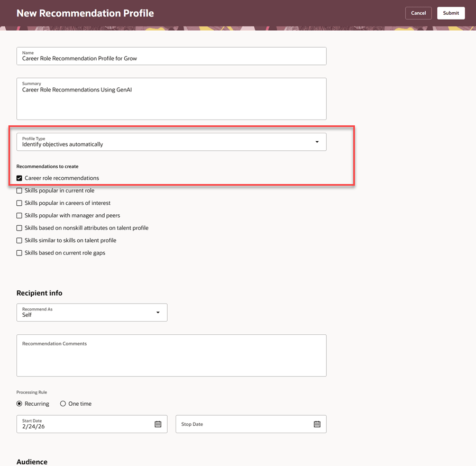Viewport: 476px width, 466px height.
Task: Select the Recurring processing rule
Action: [x=19, y=403]
